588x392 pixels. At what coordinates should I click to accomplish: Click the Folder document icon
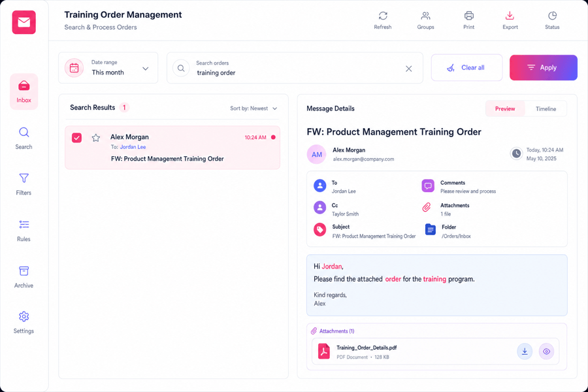pyautogui.click(x=431, y=229)
